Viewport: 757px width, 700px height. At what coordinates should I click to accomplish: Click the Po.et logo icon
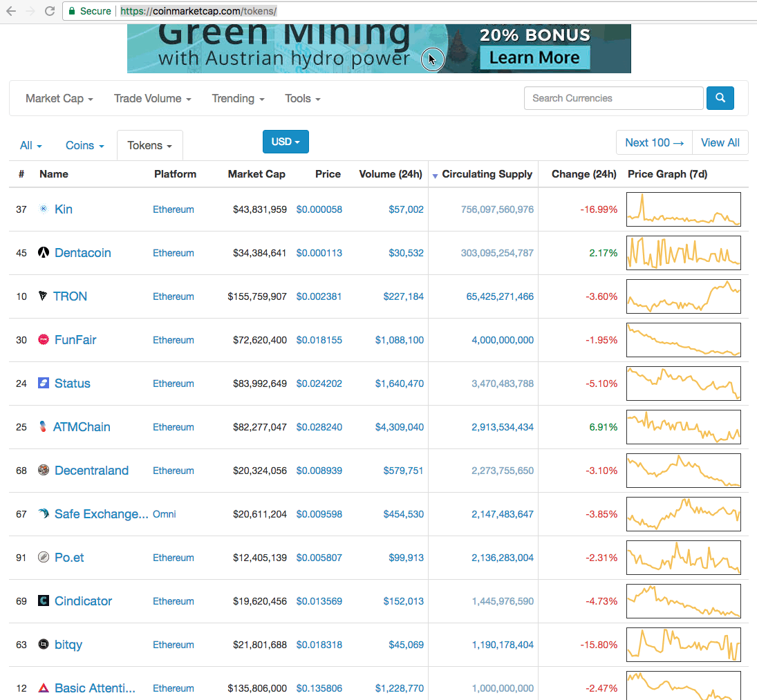coord(44,557)
